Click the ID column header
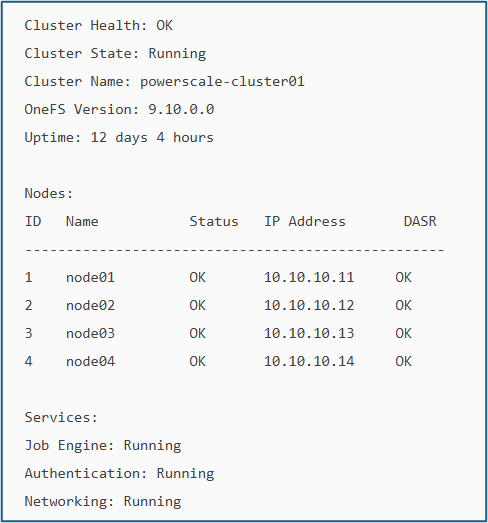Image resolution: width=488 pixels, height=523 pixels. click(x=33, y=221)
